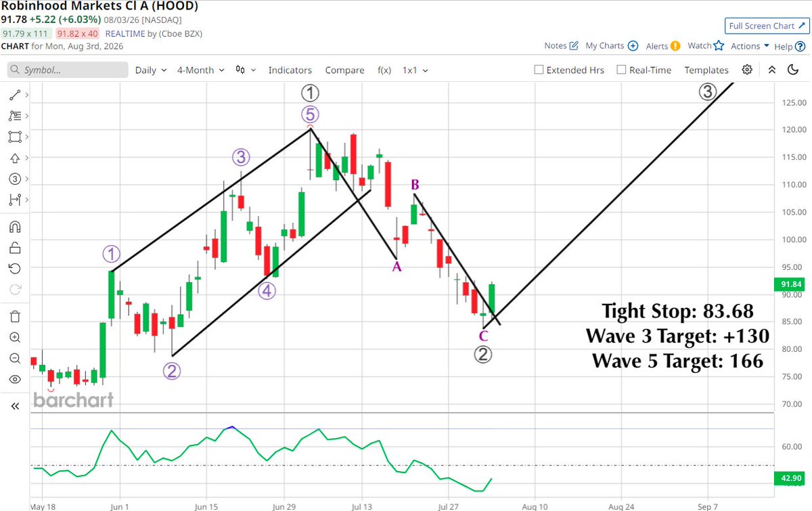Image resolution: width=812 pixels, height=511 pixels.
Task: Click the bid quote 91.79 x 111
Action: [x=26, y=33]
